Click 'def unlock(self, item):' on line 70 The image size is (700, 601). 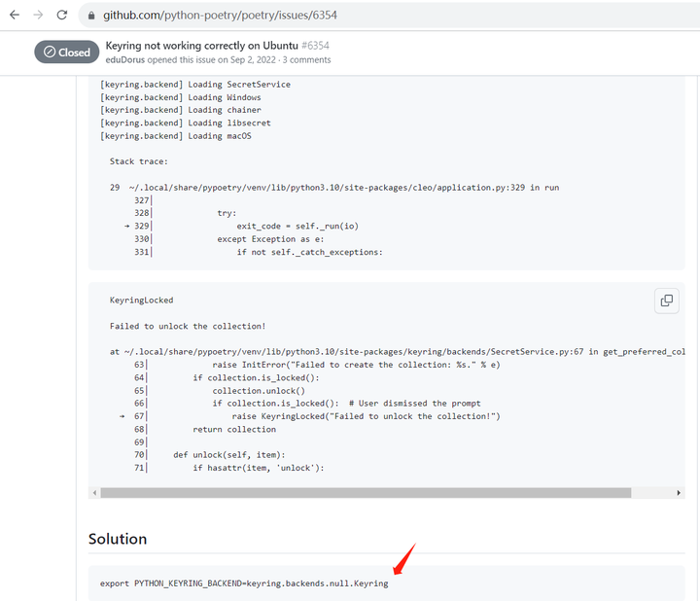point(229,455)
